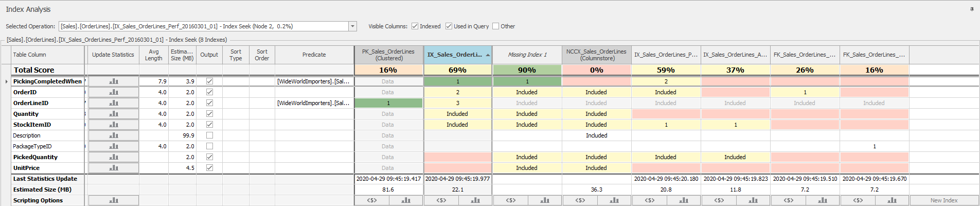
Task: Update statistics histogram icon for OrderID row
Action: tap(114, 92)
